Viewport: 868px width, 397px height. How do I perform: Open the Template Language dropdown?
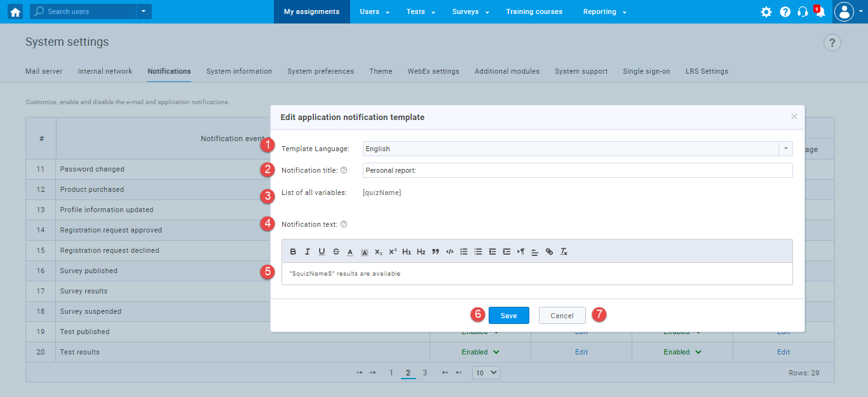tap(786, 149)
